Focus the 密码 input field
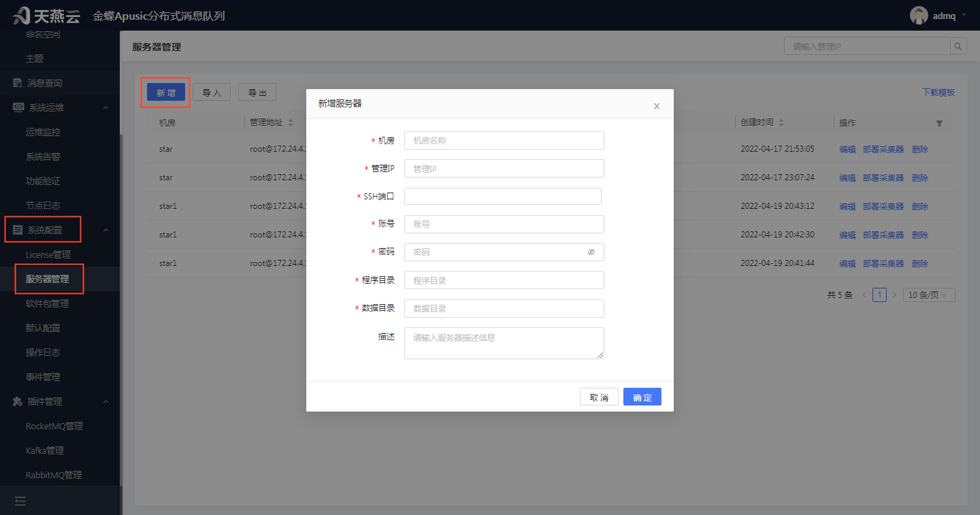The height and width of the screenshot is (515, 980). [504, 252]
